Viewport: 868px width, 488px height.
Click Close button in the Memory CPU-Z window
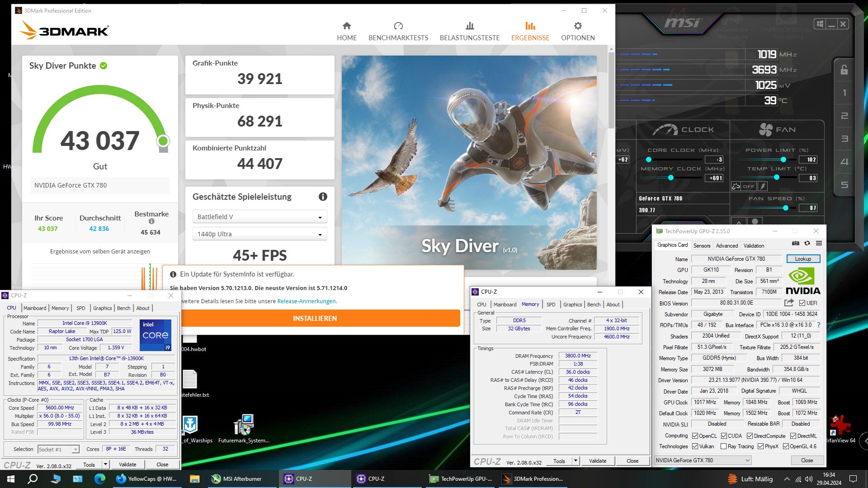632,461
